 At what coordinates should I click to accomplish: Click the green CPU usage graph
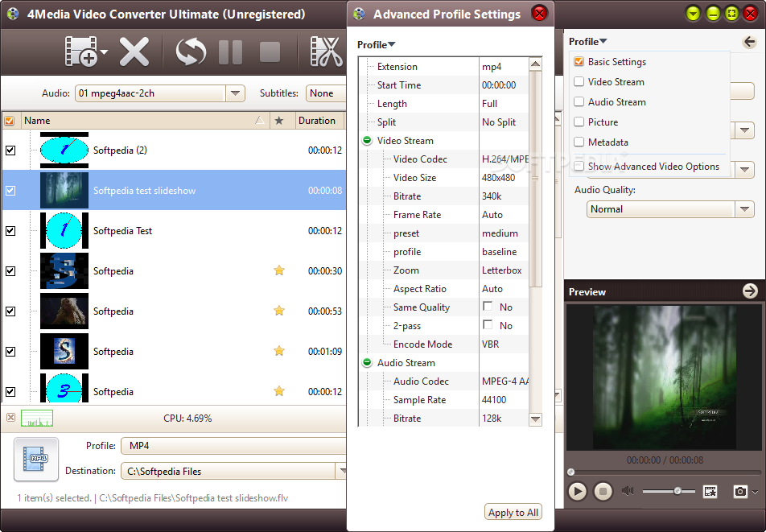pyautogui.click(x=37, y=419)
